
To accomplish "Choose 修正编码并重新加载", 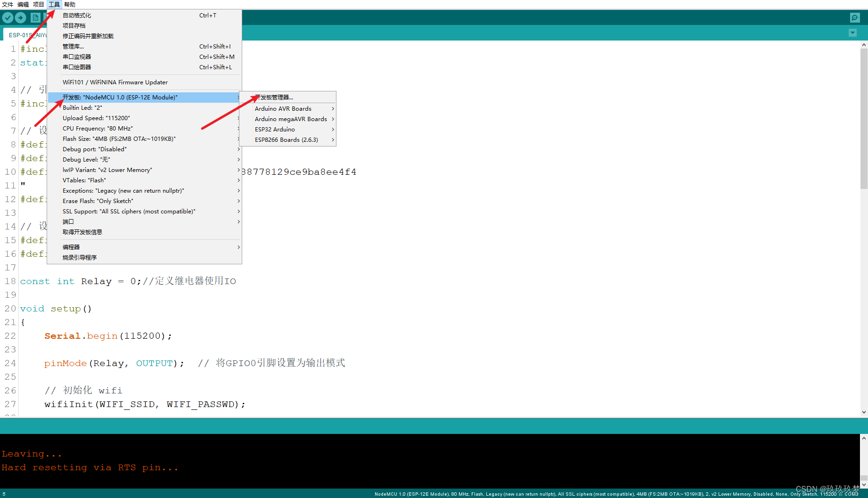I will click(x=144, y=36).
